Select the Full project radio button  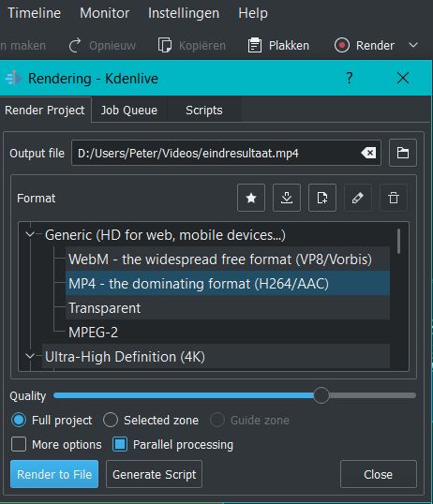[19, 420]
